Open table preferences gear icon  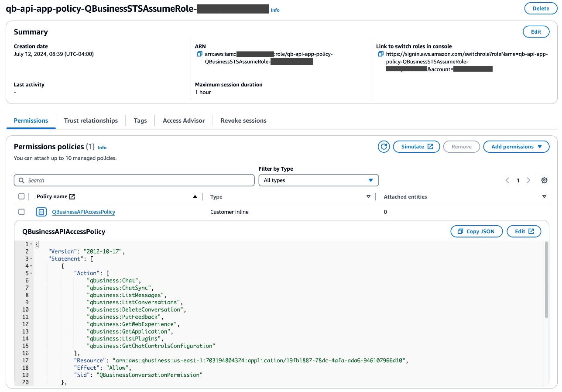pyautogui.click(x=544, y=180)
